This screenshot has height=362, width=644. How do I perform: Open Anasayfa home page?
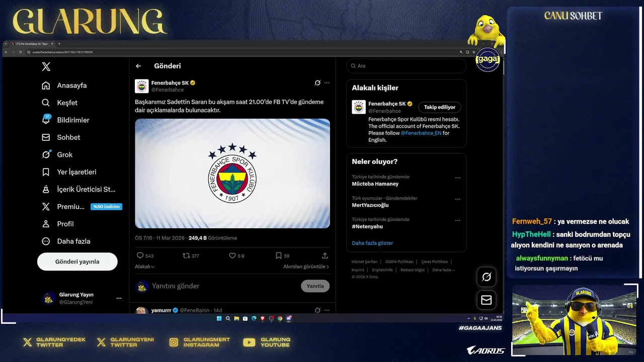pyautogui.click(x=64, y=85)
